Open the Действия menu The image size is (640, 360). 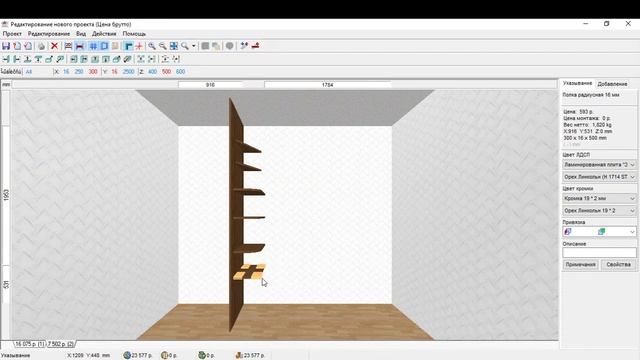pyautogui.click(x=104, y=34)
